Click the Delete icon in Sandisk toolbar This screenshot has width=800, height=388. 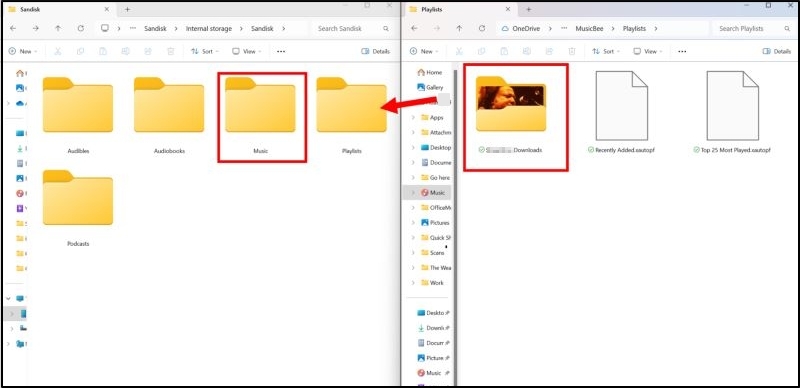(x=171, y=52)
